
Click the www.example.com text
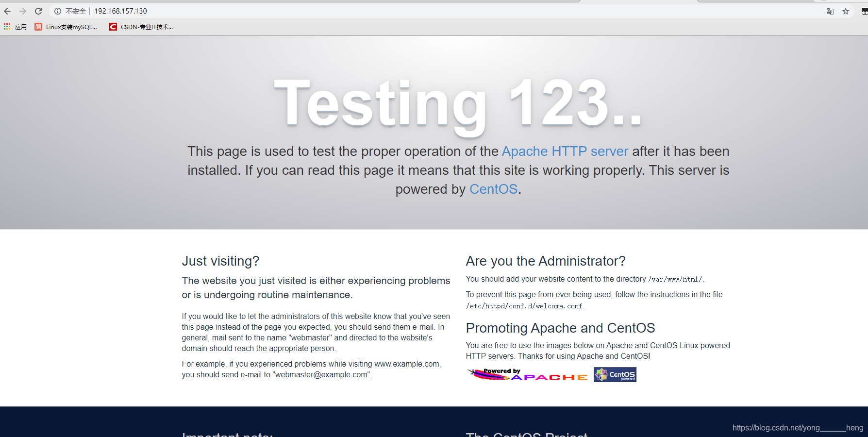407,364
